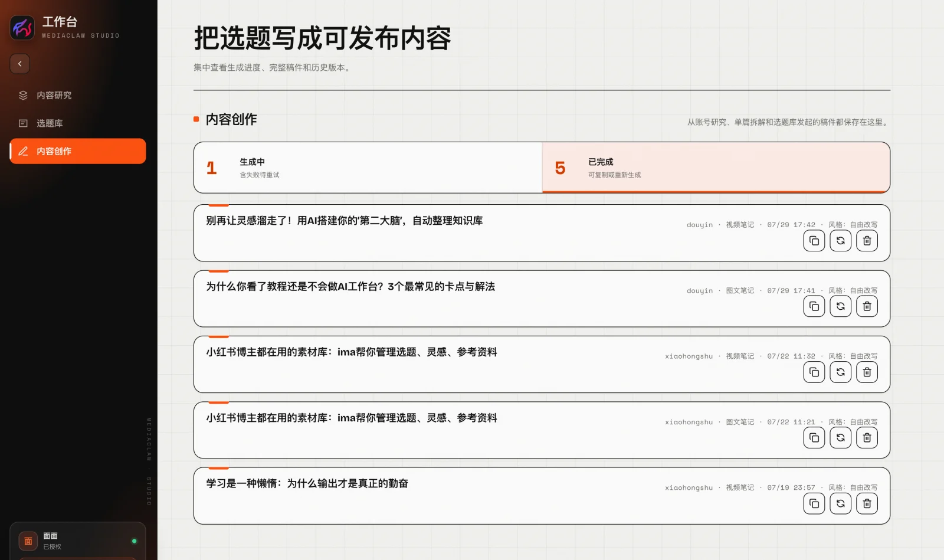Copy the 素材库 draft dated 07/22 11:32
944x560 pixels.
click(814, 372)
